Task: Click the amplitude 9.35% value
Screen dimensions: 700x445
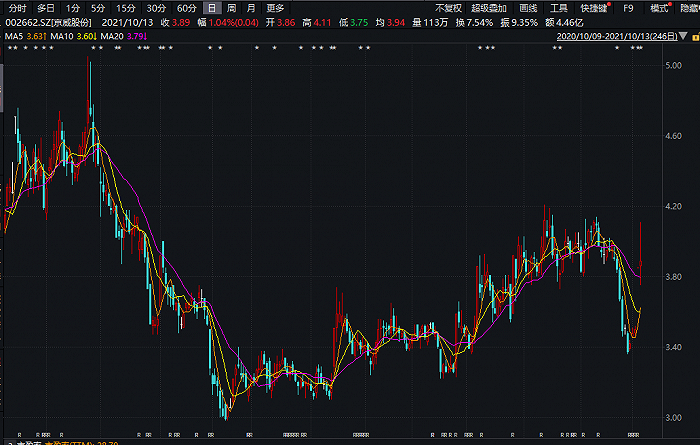Action: (x=525, y=23)
